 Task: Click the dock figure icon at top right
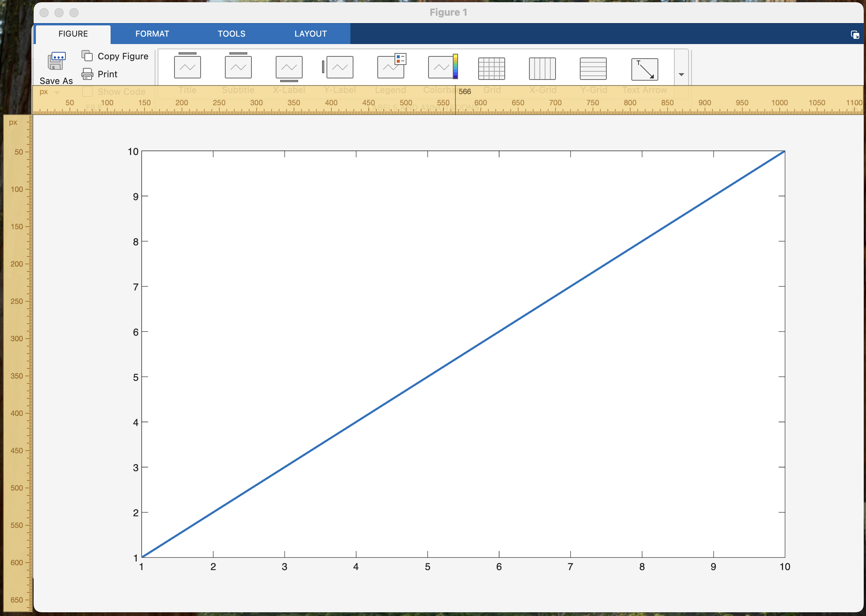[855, 35]
